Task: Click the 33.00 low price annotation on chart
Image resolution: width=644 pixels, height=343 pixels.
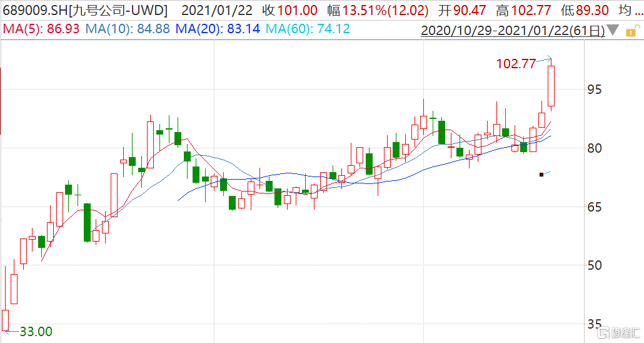Action: click(36, 332)
